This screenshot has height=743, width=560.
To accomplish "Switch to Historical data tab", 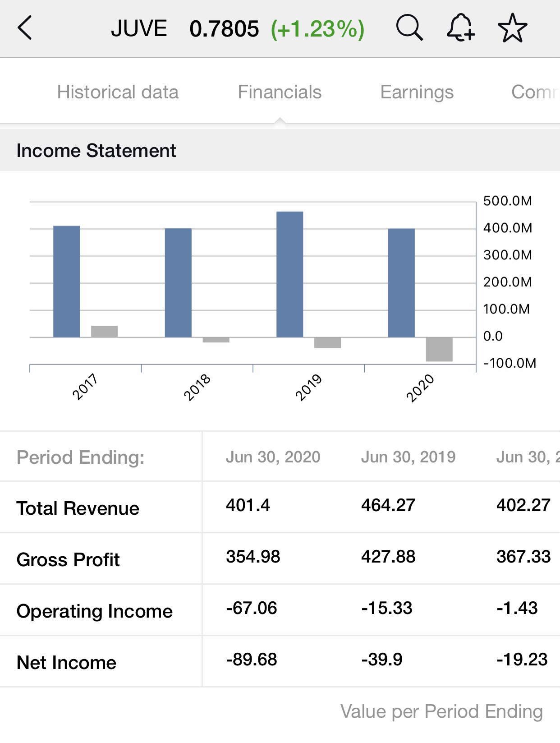I will pyautogui.click(x=118, y=92).
